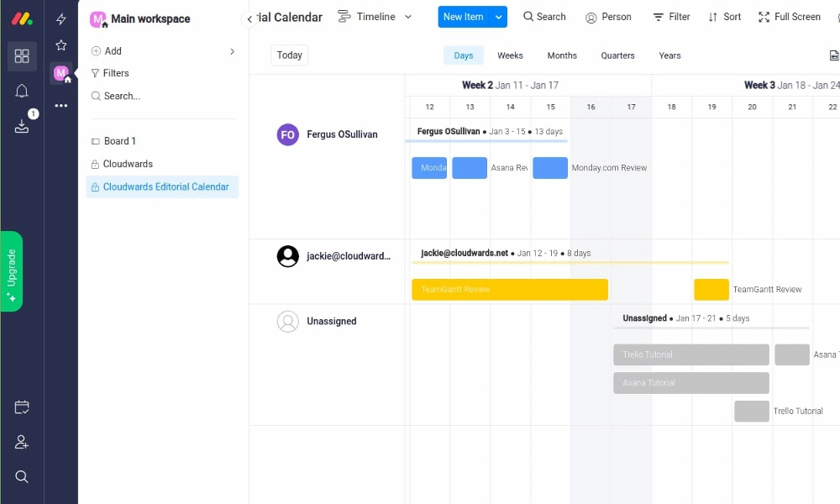Expand the Add menu chevron
The image size is (840, 504).
(x=233, y=50)
